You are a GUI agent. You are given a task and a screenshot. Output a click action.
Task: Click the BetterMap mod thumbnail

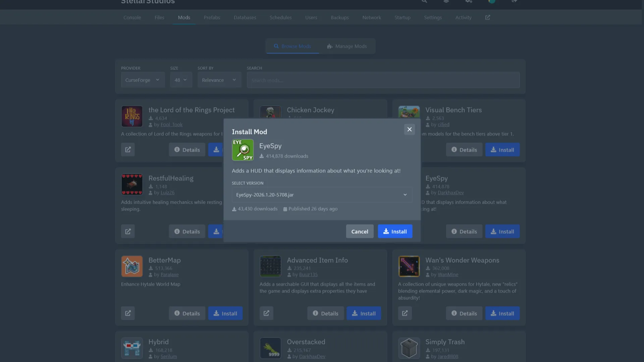132,266
